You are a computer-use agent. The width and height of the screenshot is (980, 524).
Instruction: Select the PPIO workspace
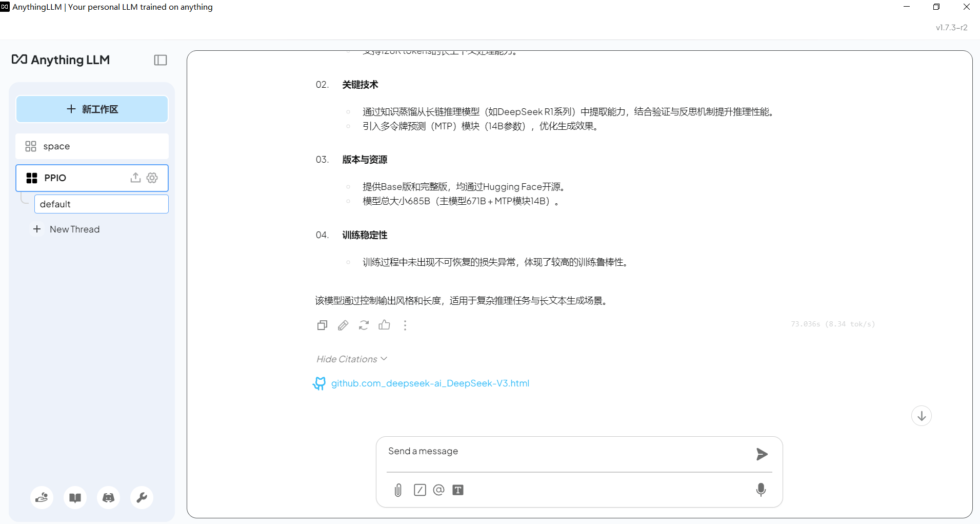pyautogui.click(x=92, y=178)
